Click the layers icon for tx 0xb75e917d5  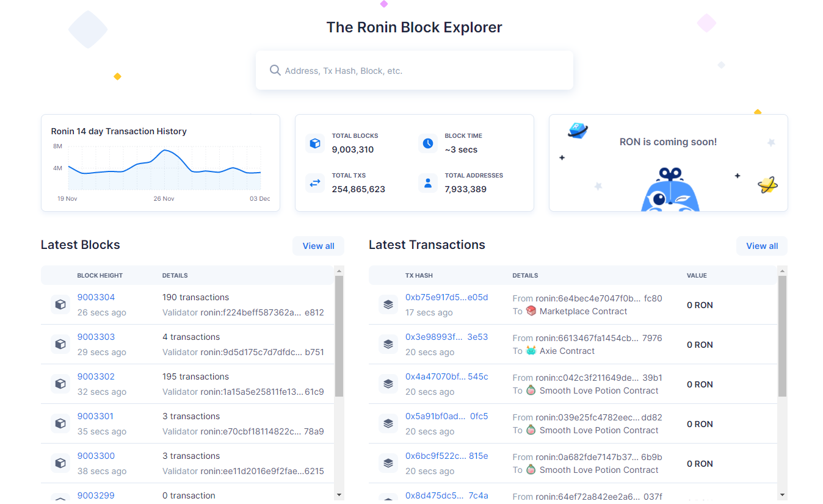tap(388, 304)
